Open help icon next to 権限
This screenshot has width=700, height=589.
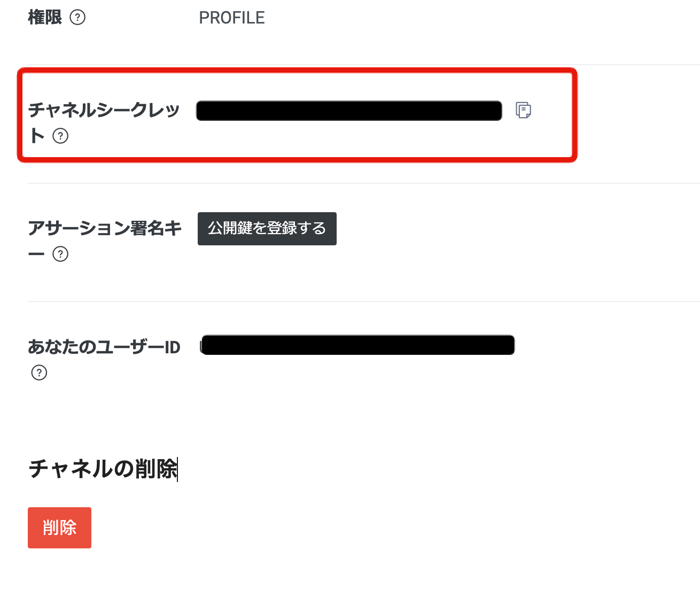tap(77, 18)
